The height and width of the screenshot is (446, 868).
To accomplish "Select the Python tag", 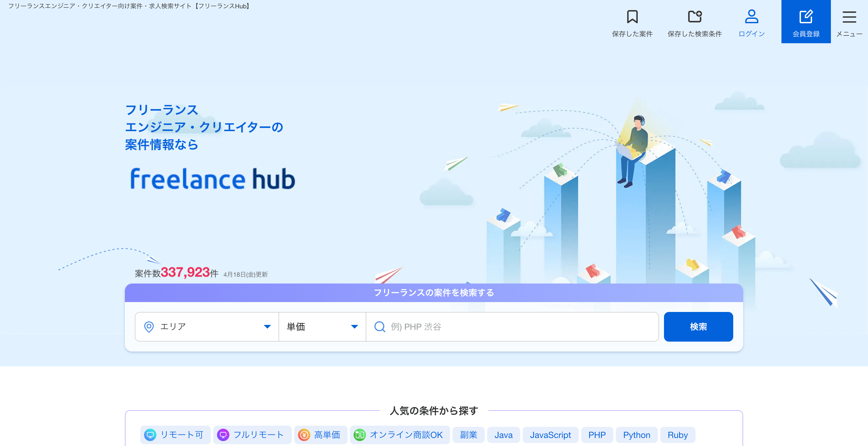I will pyautogui.click(x=636, y=435).
